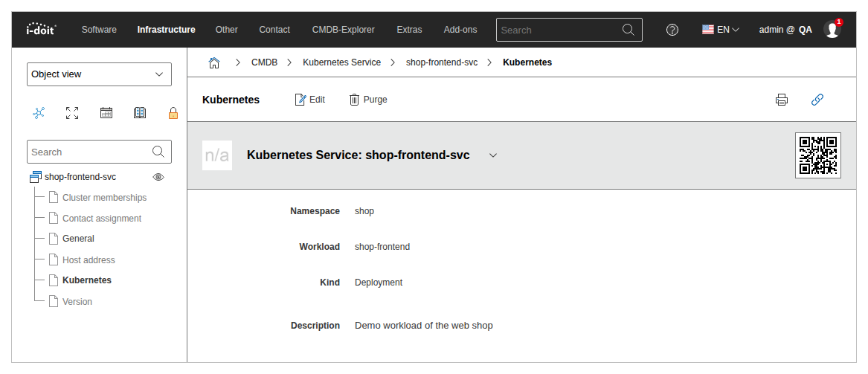Open the logbook book icon in sidebar
This screenshot has width=868, height=374.
click(x=140, y=113)
